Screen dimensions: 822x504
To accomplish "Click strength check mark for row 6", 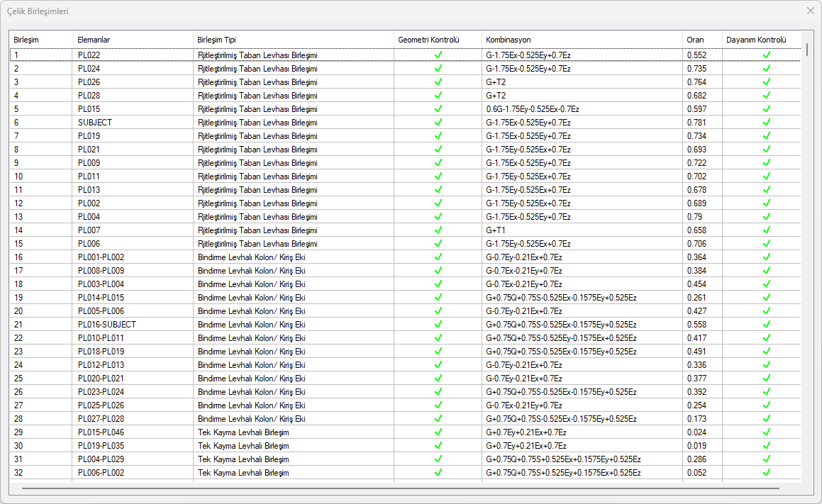I will pyautogui.click(x=766, y=123).
